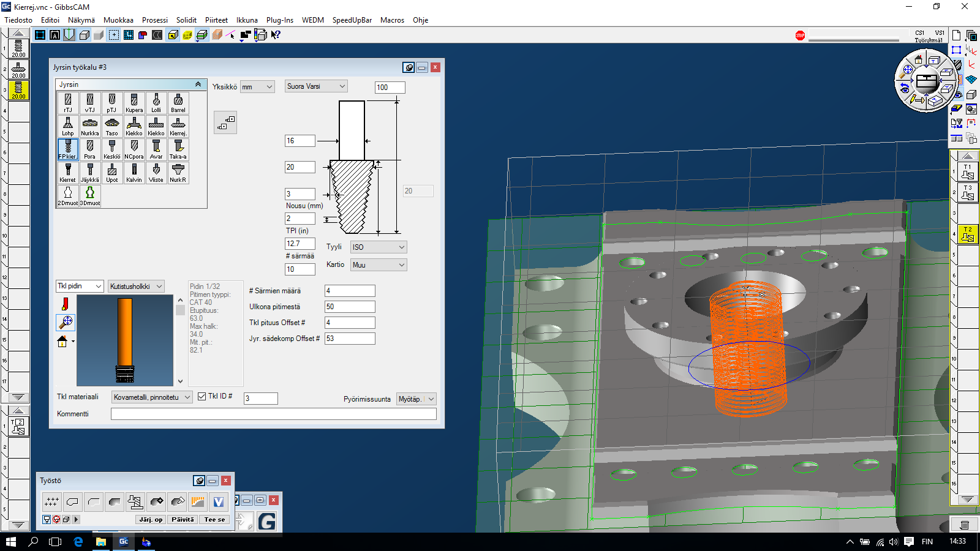Open the Tkl pidin dropdown
Screen dimensions: 980x551
(80, 286)
